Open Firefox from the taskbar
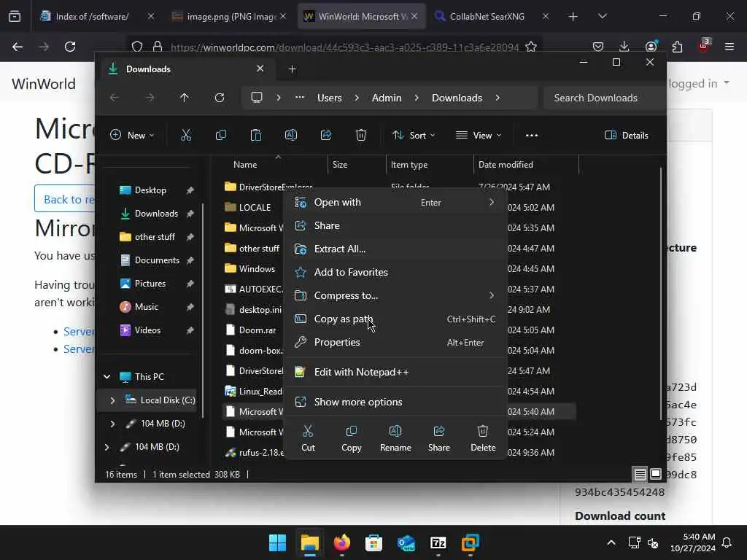The height and width of the screenshot is (560, 747). point(341,542)
